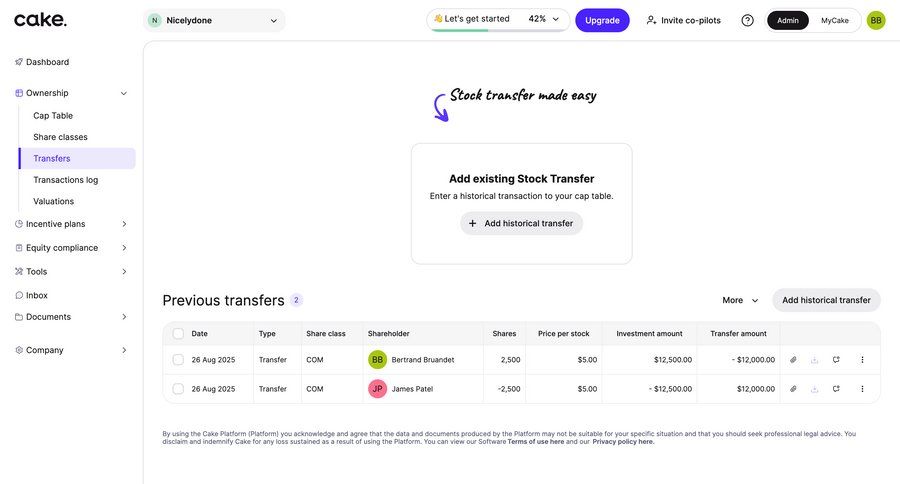The image size is (900, 484).
Task: Click the BB user avatar in header
Action: click(876, 20)
